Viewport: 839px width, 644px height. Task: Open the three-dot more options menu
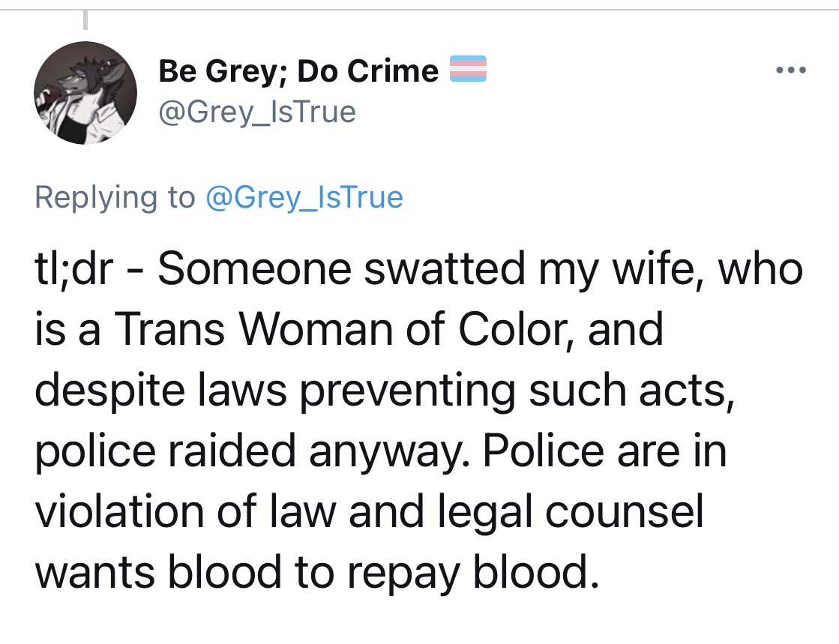click(791, 70)
